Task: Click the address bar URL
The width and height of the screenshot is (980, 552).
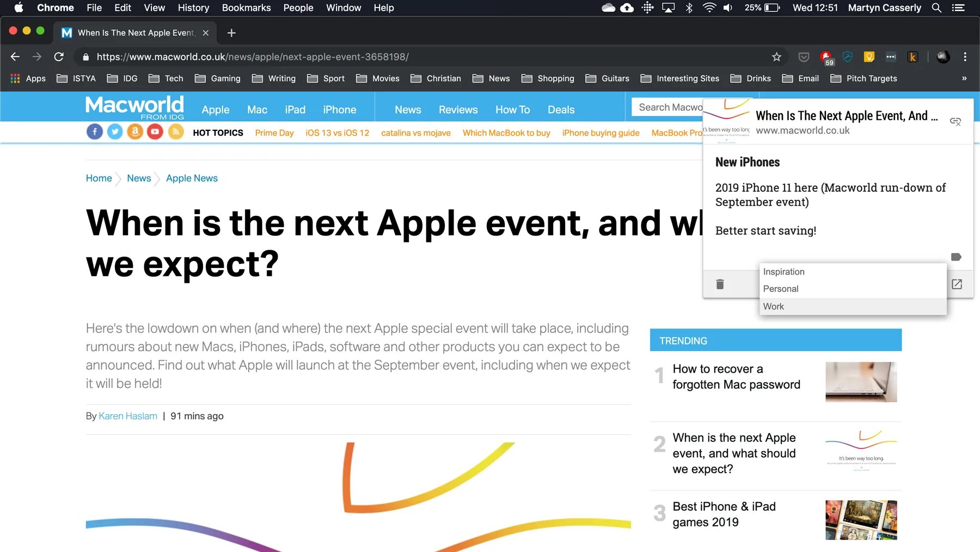Action: tap(253, 57)
